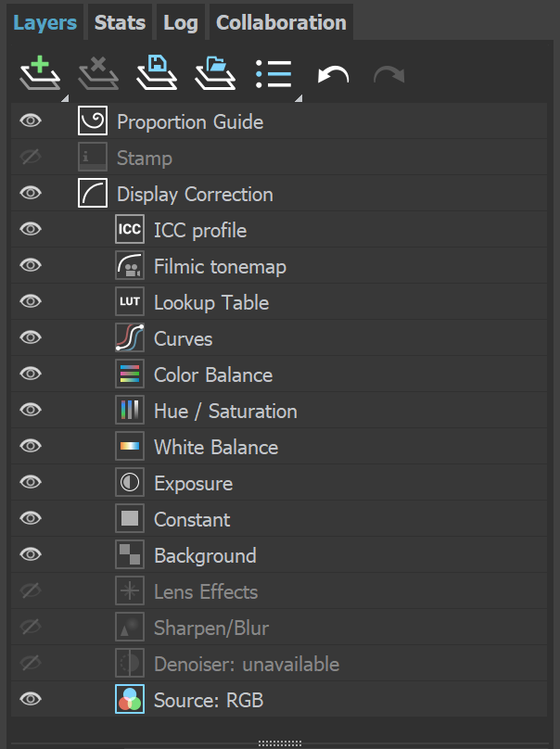Click the Source: RGB circles icon
560x749 pixels.
(x=130, y=699)
